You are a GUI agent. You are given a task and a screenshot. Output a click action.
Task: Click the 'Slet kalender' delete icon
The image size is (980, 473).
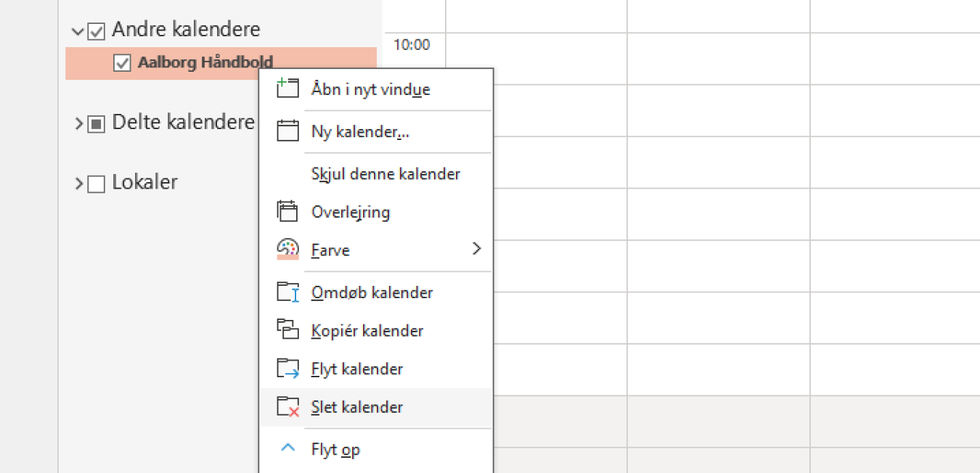tap(287, 406)
